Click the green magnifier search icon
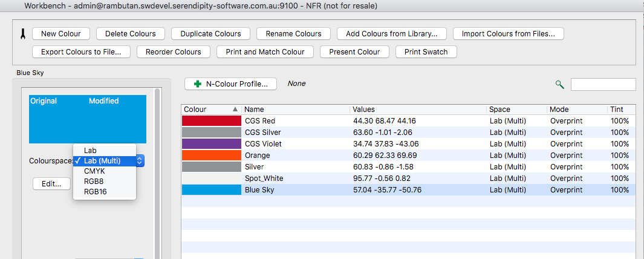Screen dimensions: 644x259 [x=559, y=84]
